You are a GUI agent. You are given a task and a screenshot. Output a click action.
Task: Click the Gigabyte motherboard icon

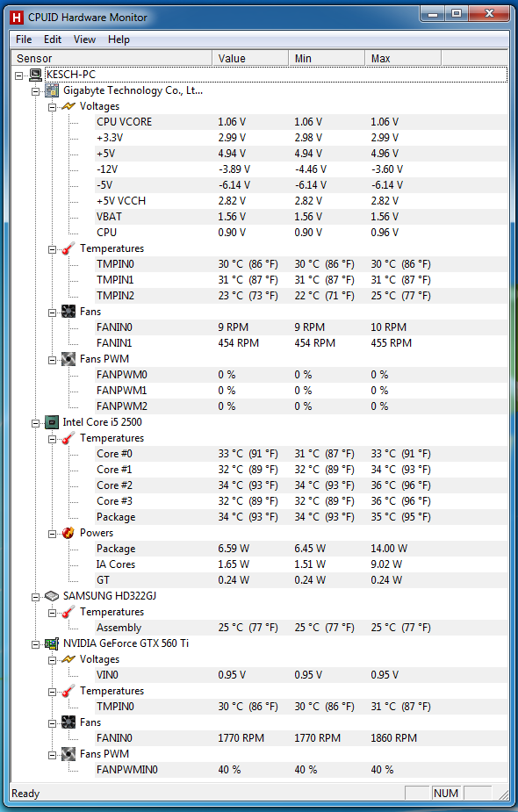point(52,90)
